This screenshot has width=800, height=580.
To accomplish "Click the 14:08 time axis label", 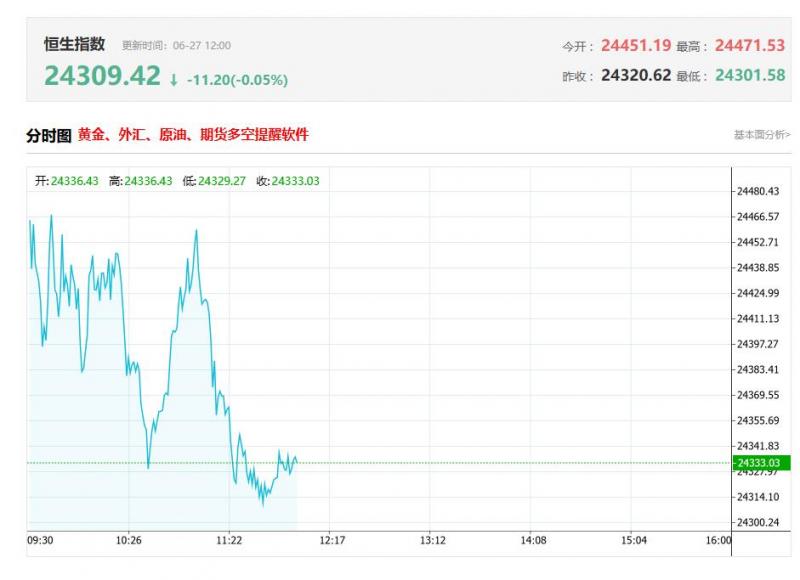I will pos(533,540).
